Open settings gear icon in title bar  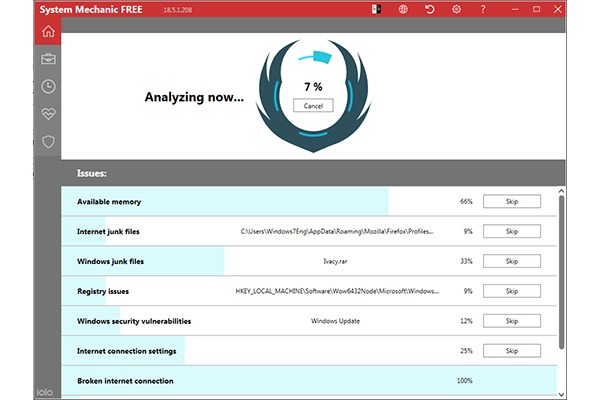(456, 9)
